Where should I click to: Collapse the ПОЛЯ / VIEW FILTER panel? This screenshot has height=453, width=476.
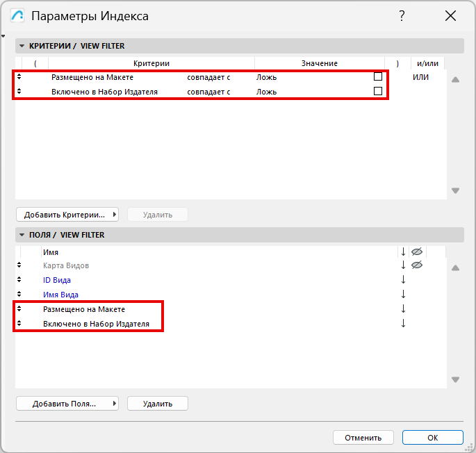click(22, 235)
